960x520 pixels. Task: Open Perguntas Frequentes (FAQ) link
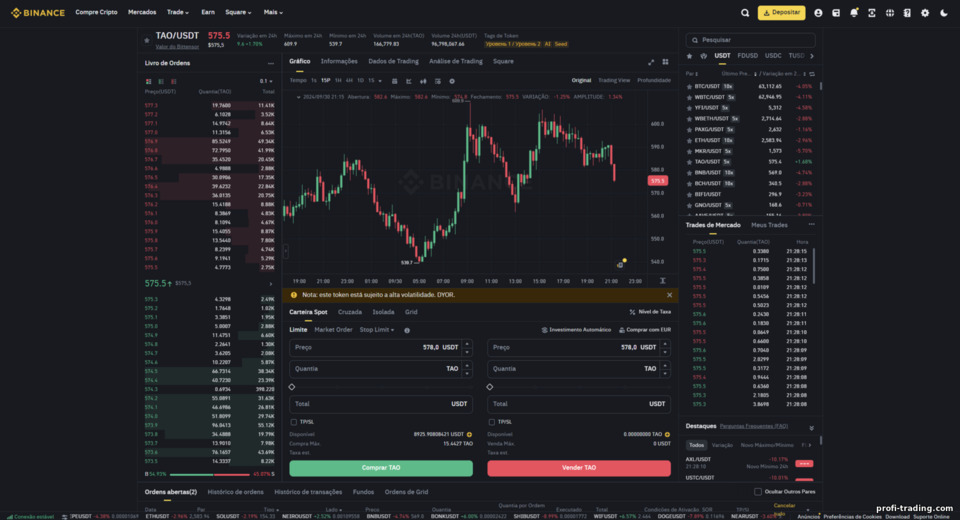[754, 426]
